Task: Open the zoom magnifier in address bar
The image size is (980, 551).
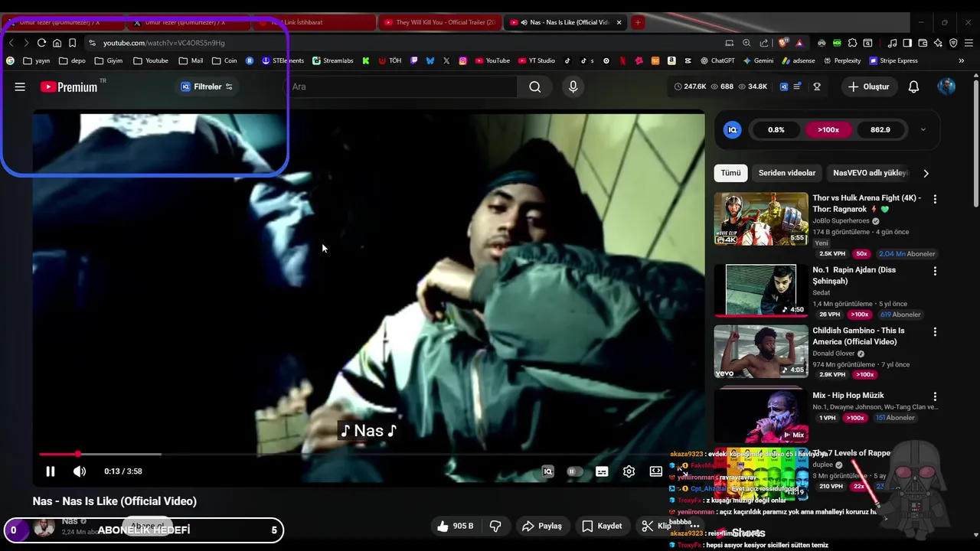Action: coord(746,43)
